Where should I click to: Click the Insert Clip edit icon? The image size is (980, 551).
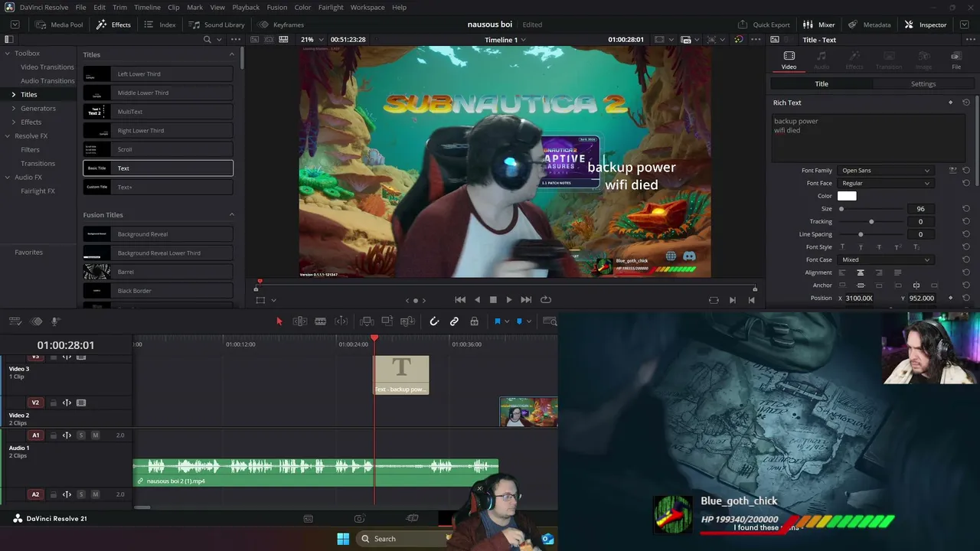pyautogui.click(x=367, y=321)
